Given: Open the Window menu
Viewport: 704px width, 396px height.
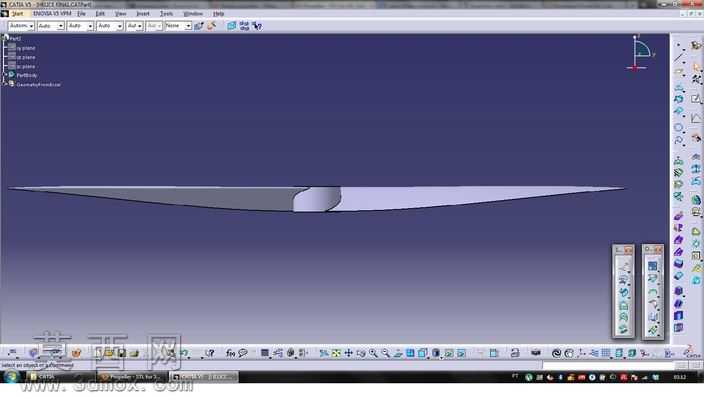Looking at the screenshot, I should coord(193,13).
